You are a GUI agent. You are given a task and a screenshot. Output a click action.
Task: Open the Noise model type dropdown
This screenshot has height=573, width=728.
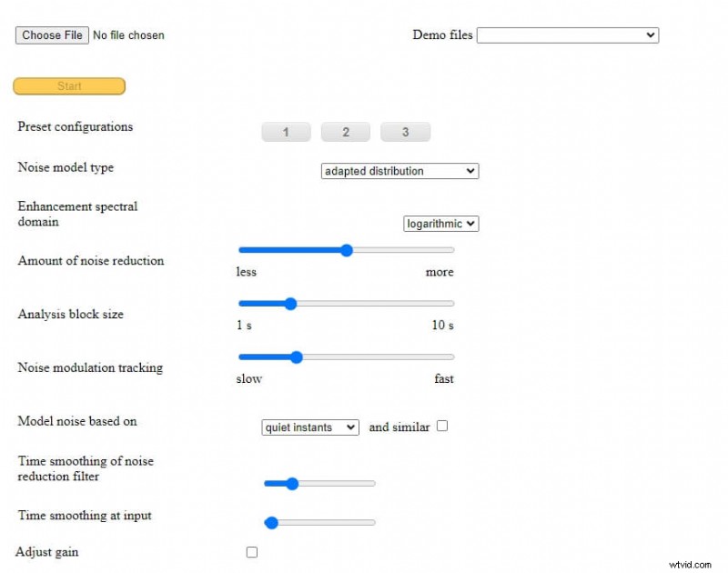[399, 171]
